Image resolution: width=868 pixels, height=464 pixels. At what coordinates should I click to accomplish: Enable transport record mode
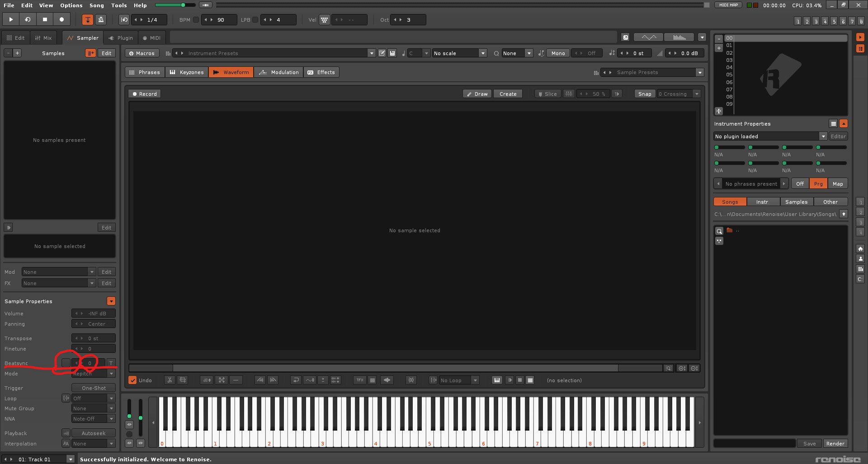61,19
